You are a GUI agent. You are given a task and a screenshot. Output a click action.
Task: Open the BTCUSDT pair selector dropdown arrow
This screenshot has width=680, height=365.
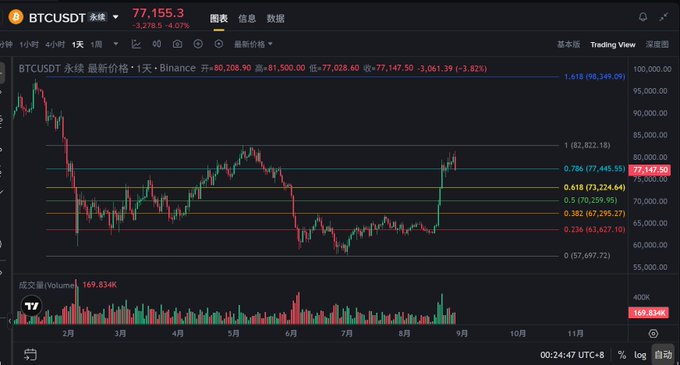[116, 17]
